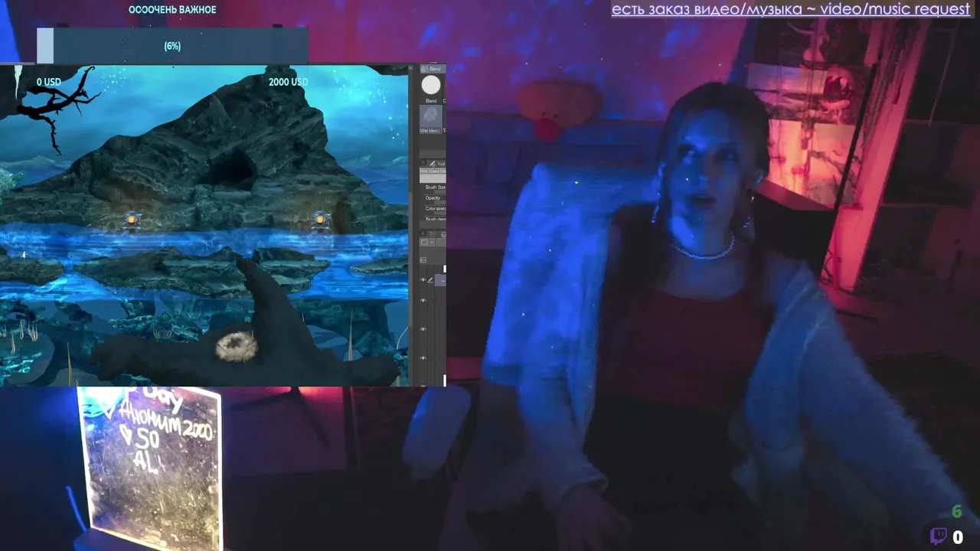Click the green number '6' above Twitch counter
Image resolution: width=980 pixels, height=551 pixels.
956,511
